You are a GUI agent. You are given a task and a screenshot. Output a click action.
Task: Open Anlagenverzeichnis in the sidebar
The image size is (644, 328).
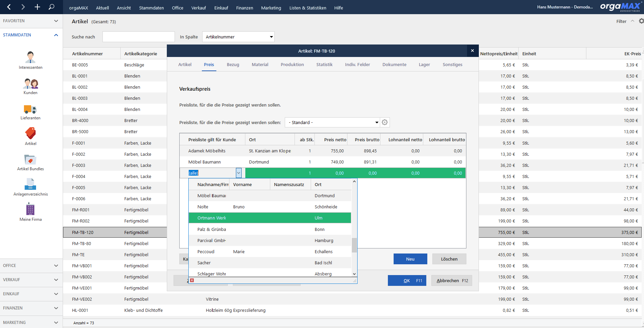[30, 187]
